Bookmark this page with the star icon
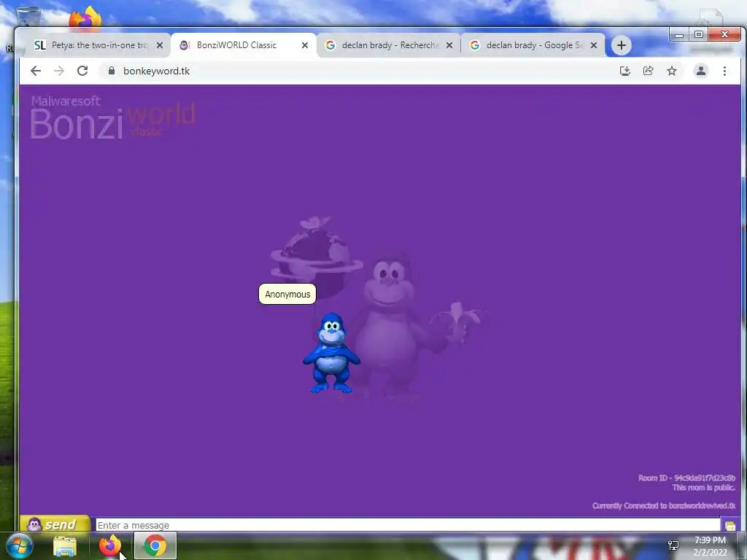 pyautogui.click(x=672, y=71)
